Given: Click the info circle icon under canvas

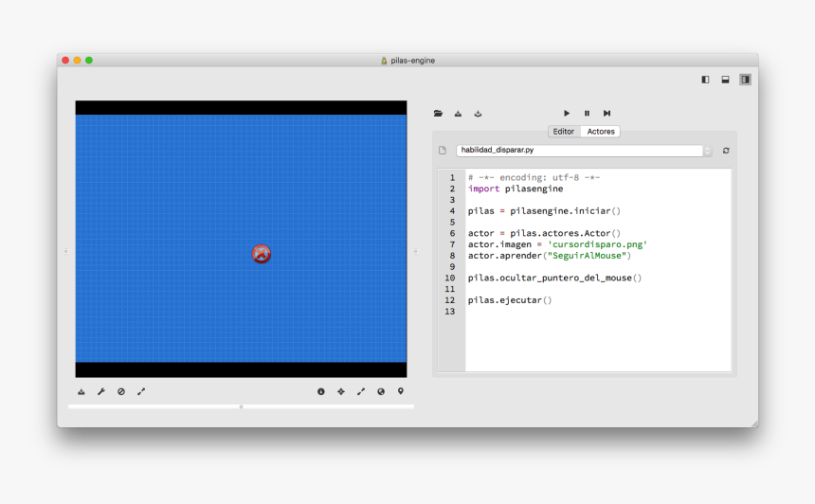Looking at the screenshot, I should pyautogui.click(x=321, y=391).
